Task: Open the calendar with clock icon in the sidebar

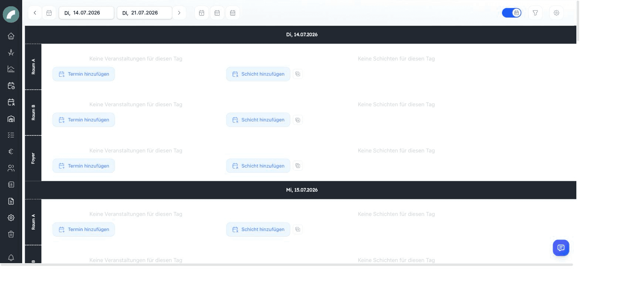Action: tap(11, 86)
